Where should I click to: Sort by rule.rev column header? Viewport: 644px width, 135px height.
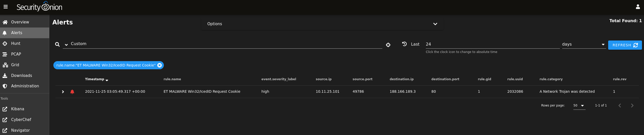coord(619,79)
